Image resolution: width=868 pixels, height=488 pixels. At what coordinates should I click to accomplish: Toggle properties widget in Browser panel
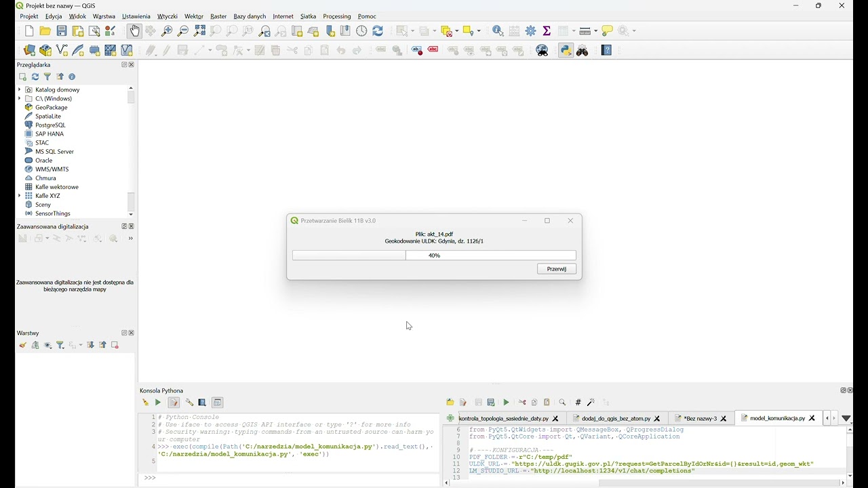pyautogui.click(x=73, y=77)
